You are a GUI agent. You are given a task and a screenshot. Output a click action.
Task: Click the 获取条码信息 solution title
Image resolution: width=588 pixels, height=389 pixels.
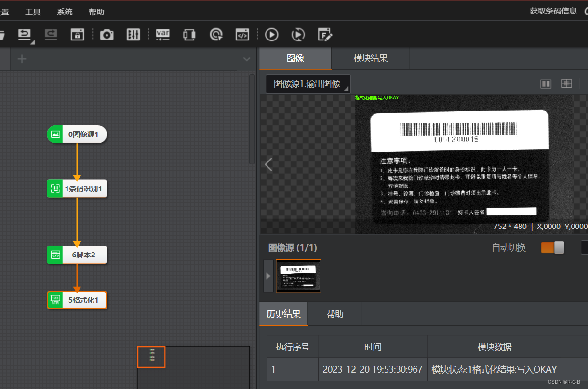[x=553, y=11]
